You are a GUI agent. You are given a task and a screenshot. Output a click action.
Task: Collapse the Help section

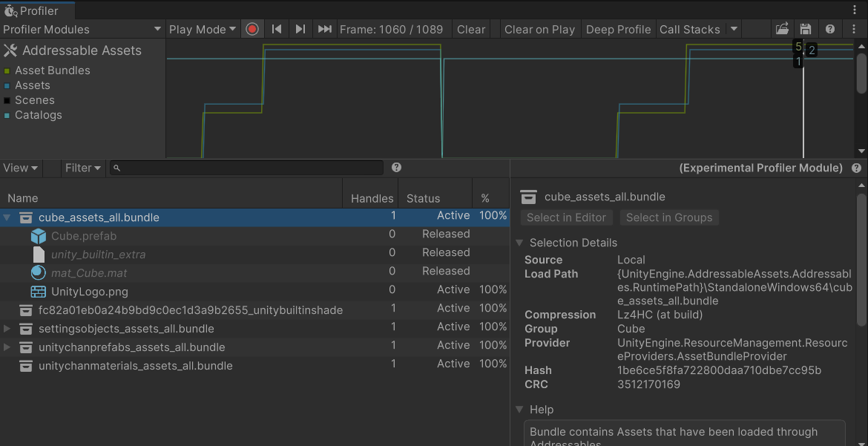[519, 410]
